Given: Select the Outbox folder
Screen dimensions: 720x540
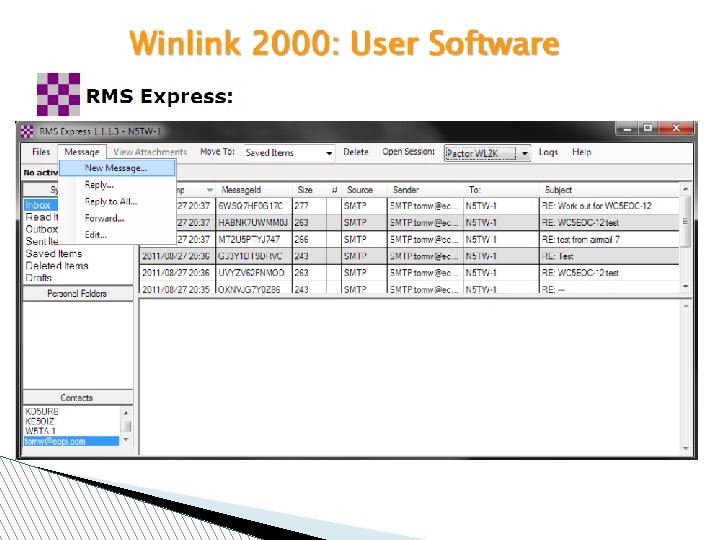Looking at the screenshot, I should click(x=42, y=229).
